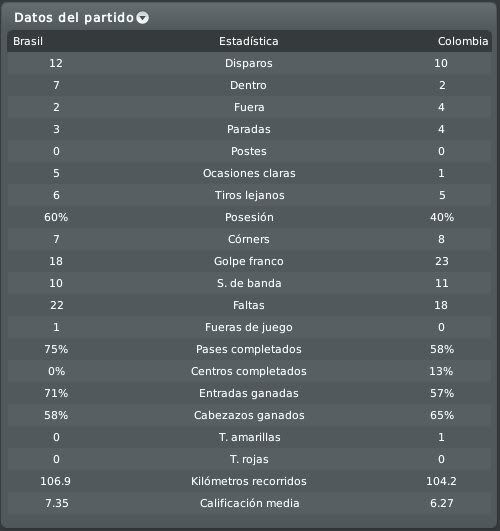Select the Centros completados row

(x=249, y=371)
